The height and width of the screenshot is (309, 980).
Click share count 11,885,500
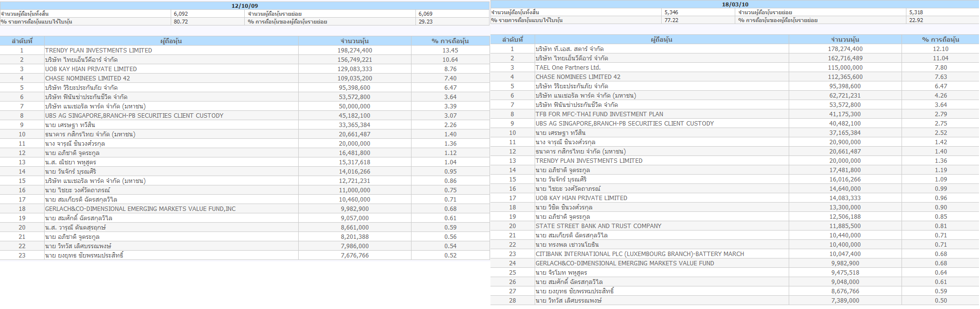[845, 226]
